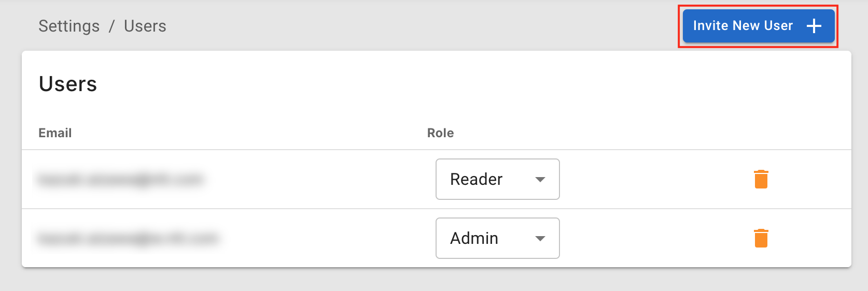Click the Users card heading

[x=68, y=84]
